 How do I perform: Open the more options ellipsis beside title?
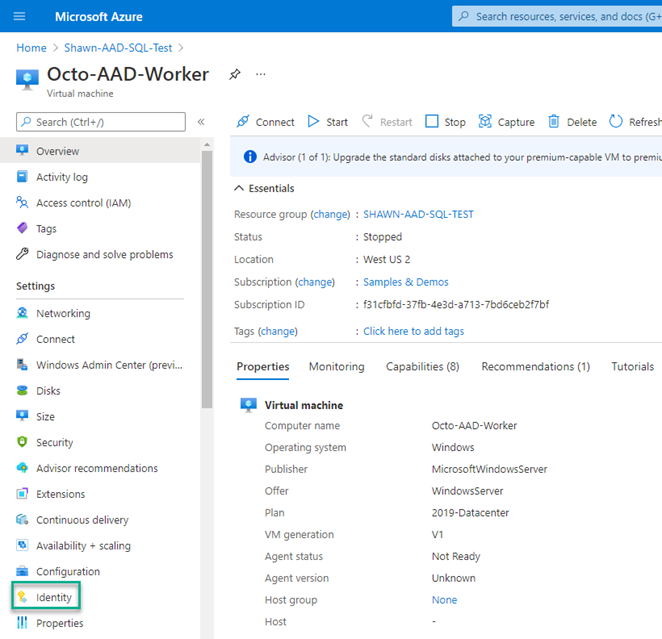click(261, 75)
